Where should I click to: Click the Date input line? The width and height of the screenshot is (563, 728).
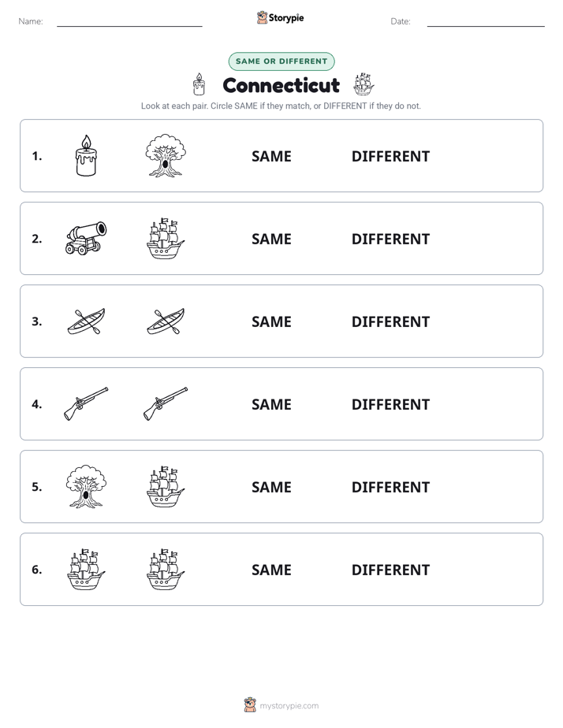click(486, 22)
